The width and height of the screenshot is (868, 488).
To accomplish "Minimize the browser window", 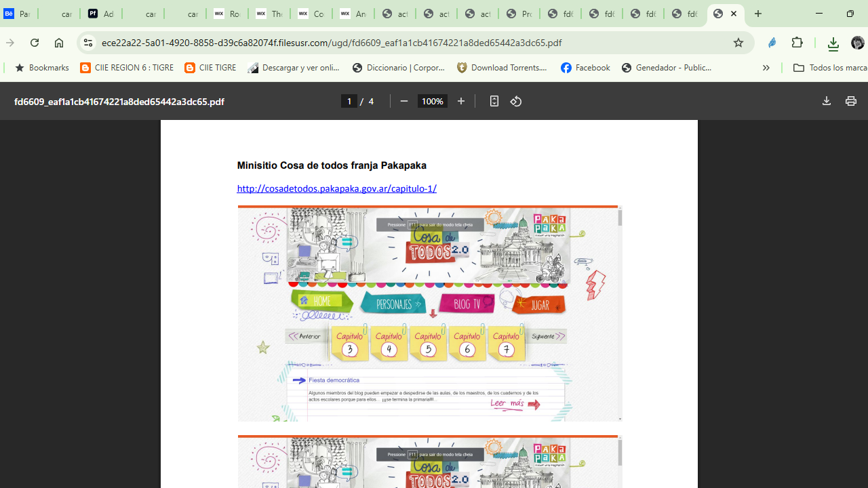I will (x=818, y=14).
